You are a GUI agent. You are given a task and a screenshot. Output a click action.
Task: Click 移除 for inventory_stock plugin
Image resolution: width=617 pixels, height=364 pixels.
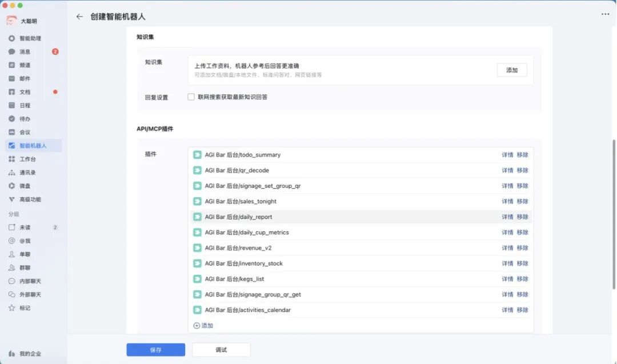[522, 263]
